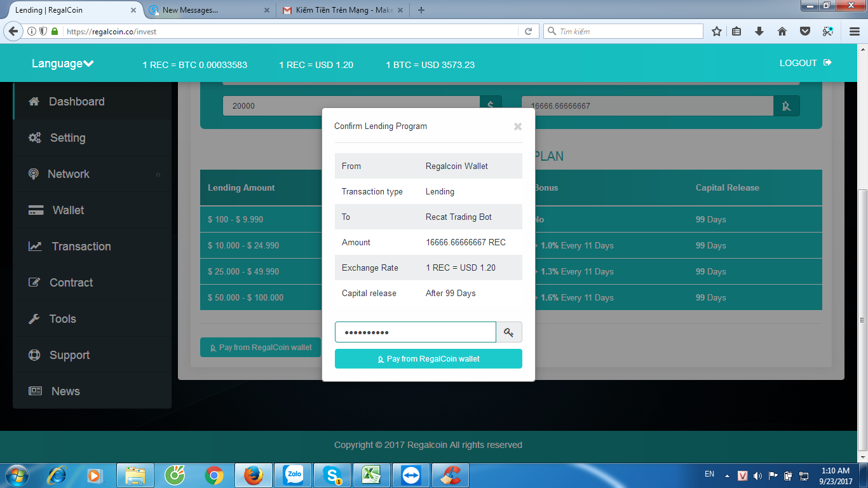The height and width of the screenshot is (488, 868).
Task: Click the LOGOUT link
Action: (805, 63)
